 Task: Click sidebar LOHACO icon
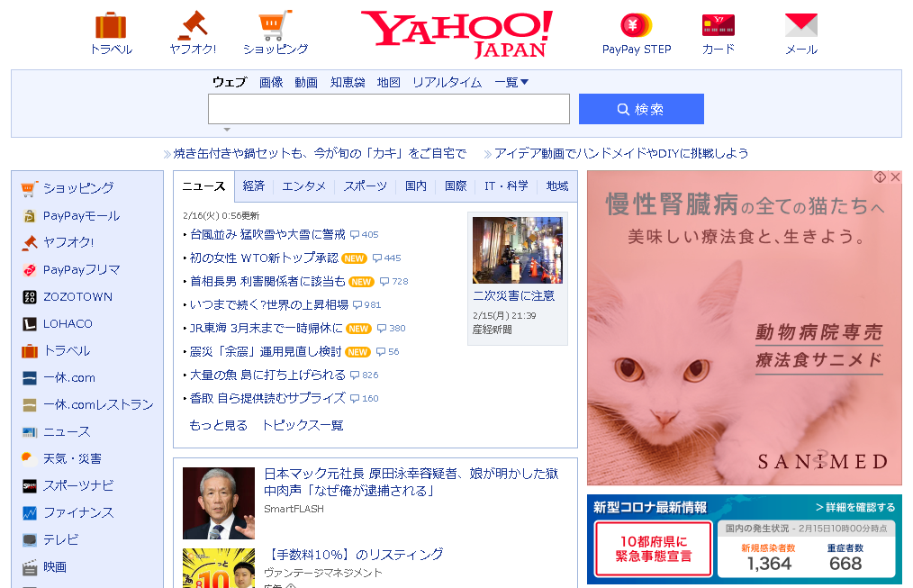[29, 323]
